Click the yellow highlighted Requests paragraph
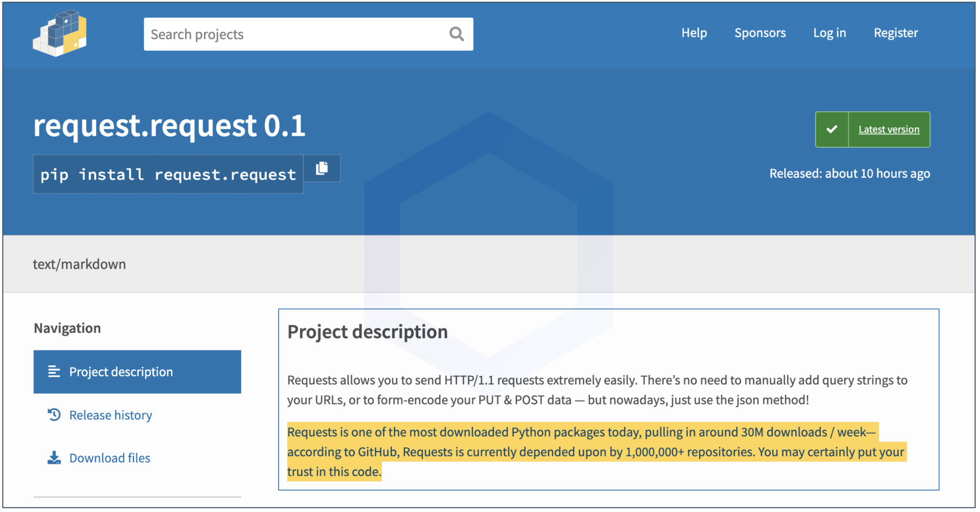Image resolution: width=980 pixels, height=512 pixels. click(x=580, y=452)
